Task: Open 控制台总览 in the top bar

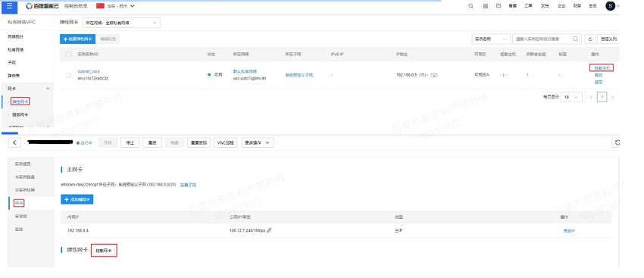Action: [x=76, y=6]
